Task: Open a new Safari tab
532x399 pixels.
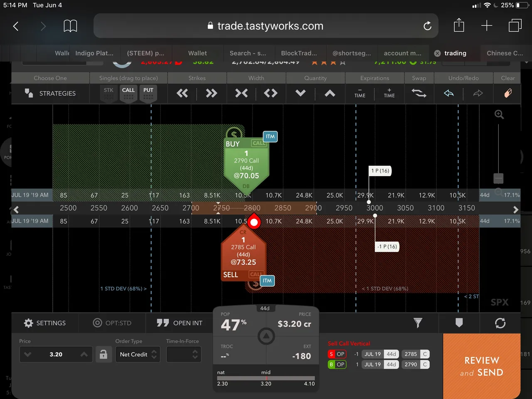Action: click(487, 26)
